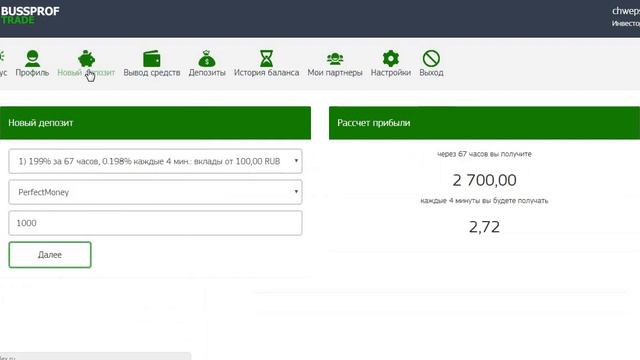
Task: Click the money bag Депозиты icon
Action: coord(207,58)
